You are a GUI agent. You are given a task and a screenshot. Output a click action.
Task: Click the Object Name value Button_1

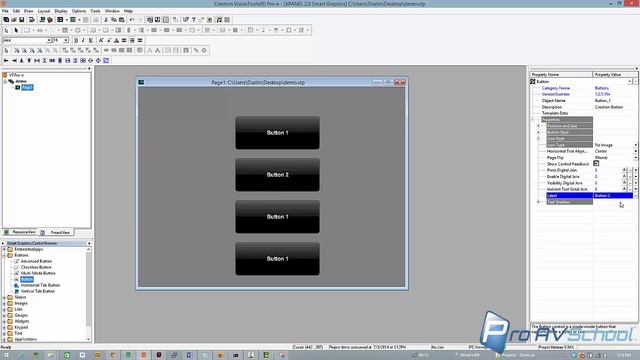pyautogui.click(x=602, y=100)
